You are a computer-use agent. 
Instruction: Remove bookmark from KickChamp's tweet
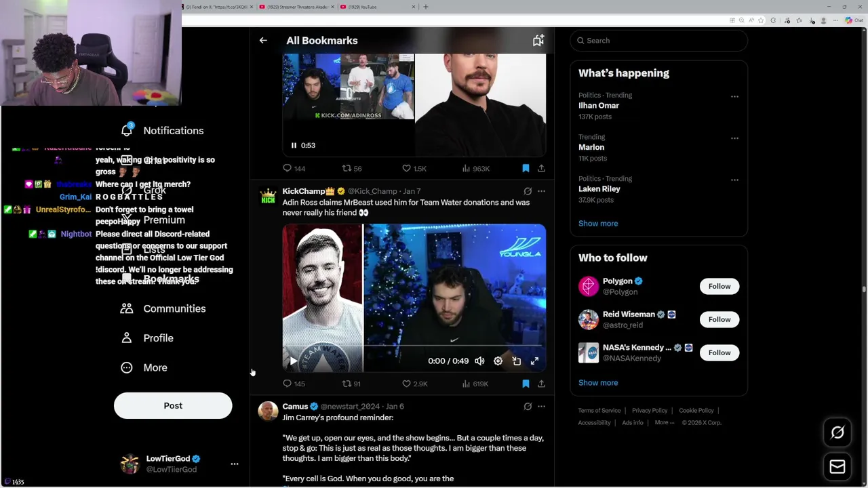(x=526, y=384)
